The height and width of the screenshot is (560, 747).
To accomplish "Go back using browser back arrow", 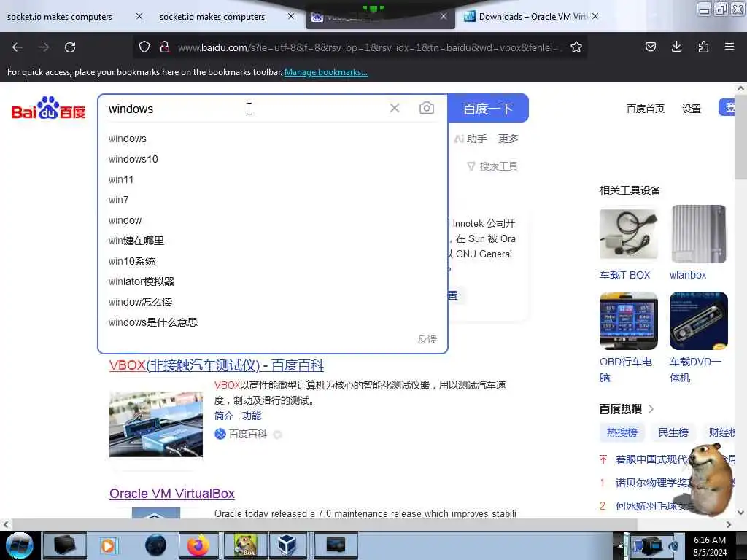I will 18,47.
